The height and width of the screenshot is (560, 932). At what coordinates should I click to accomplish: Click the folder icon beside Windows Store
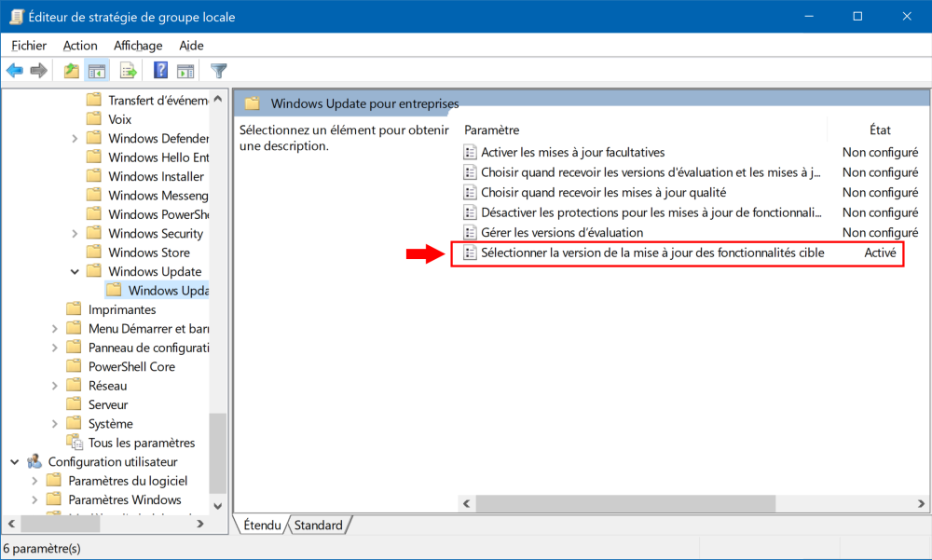pos(94,253)
